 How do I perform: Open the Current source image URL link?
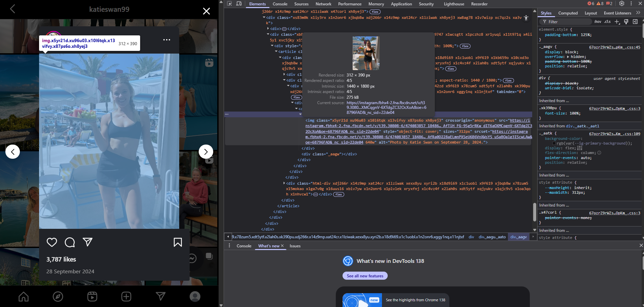click(386, 108)
